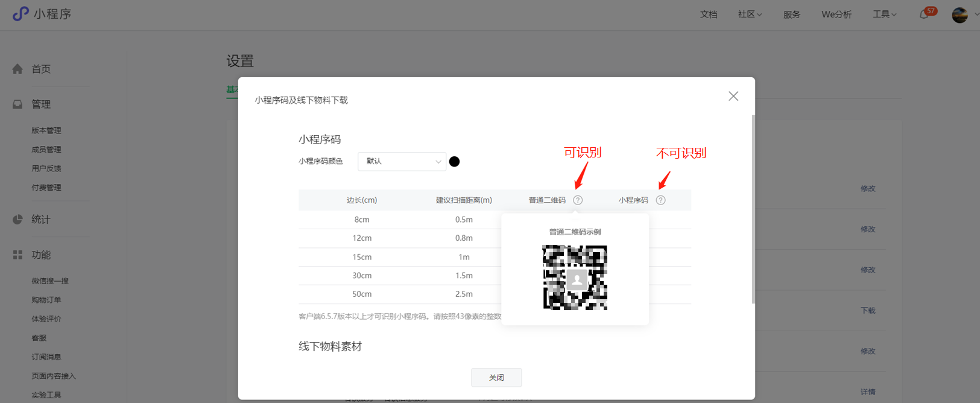This screenshot has width=980, height=403.
Task: Click the 普通二维码示例 tooltip title
Action: [x=575, y=232]
